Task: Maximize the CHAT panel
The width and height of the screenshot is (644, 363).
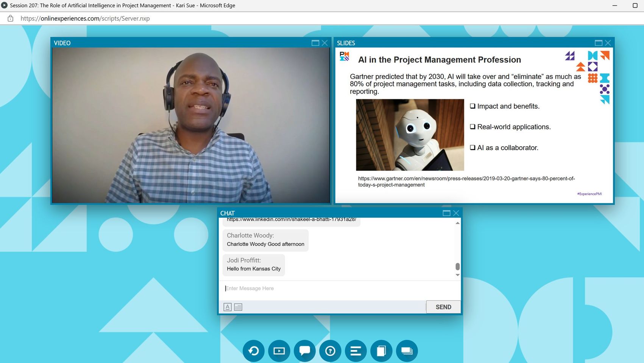Action: coord(446,213)
